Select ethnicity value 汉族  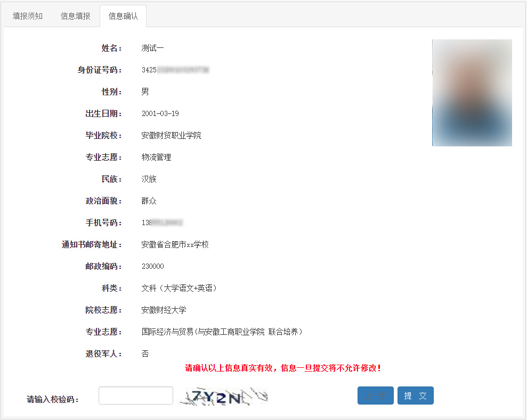[x=150, y=179]
